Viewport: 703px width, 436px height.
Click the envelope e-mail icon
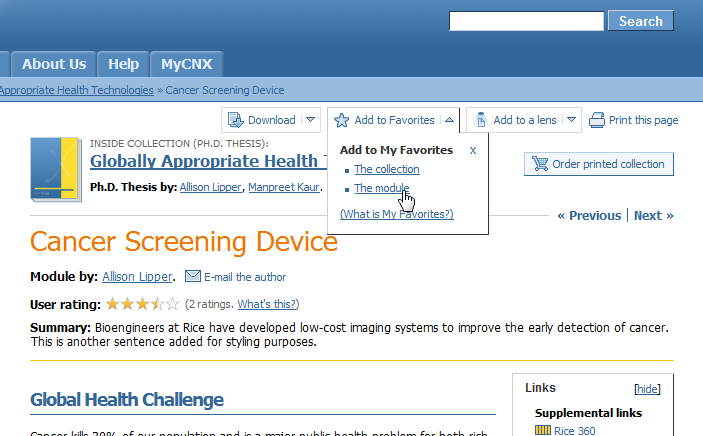[193, 276]
